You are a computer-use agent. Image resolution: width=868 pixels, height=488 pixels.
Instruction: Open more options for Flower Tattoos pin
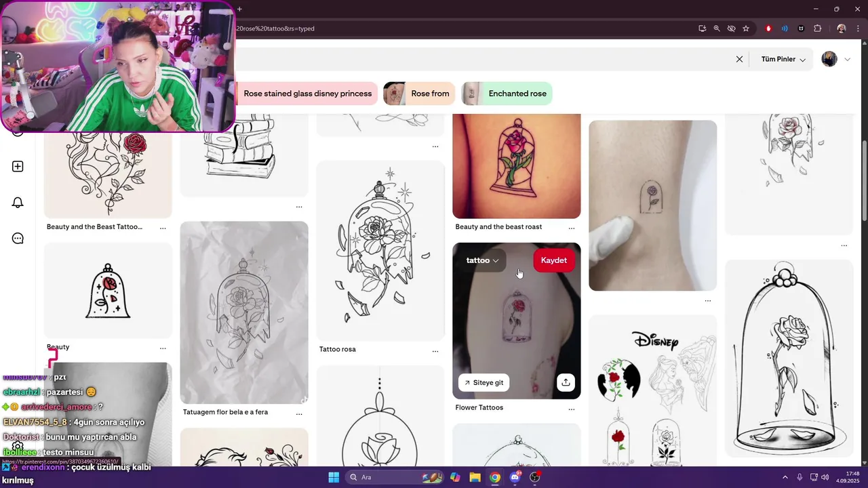tap(572, 409)
